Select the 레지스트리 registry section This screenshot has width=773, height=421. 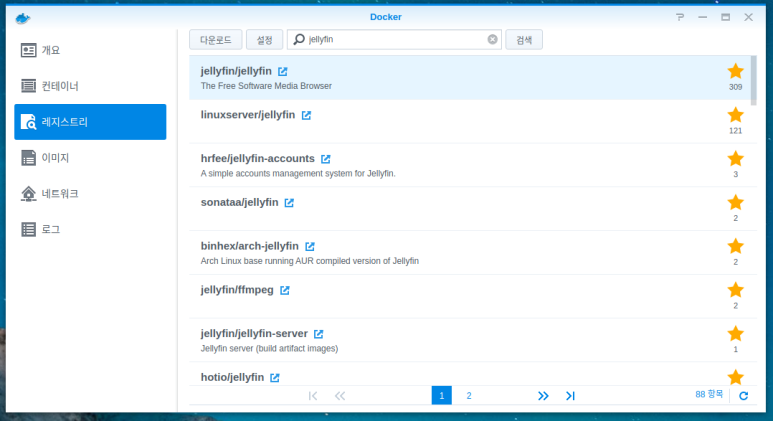coord(90,122)
